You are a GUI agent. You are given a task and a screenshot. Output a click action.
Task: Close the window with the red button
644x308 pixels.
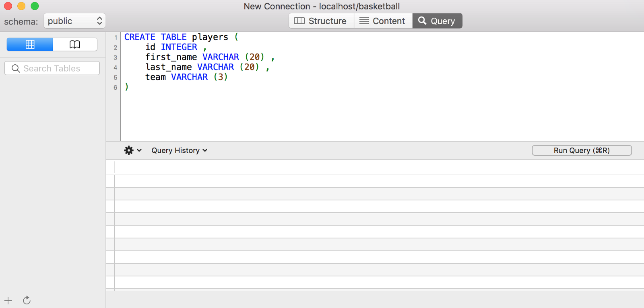point(8,6)
